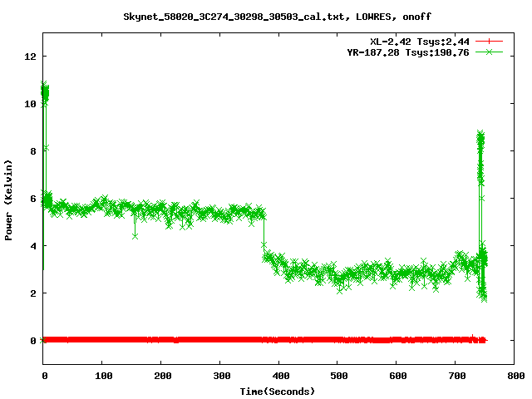Click the y-axis tick label 10
This screenshot has height=399, width=532.
tap(30, 104)
